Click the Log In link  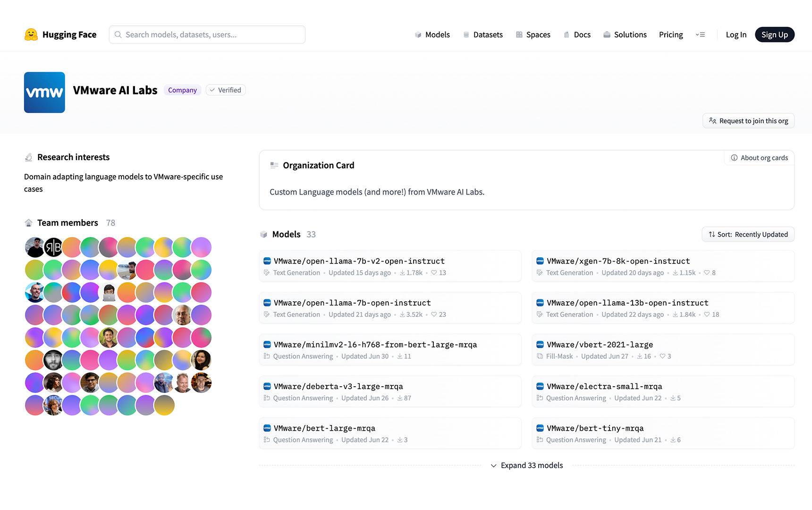click(x=736, y=34)
